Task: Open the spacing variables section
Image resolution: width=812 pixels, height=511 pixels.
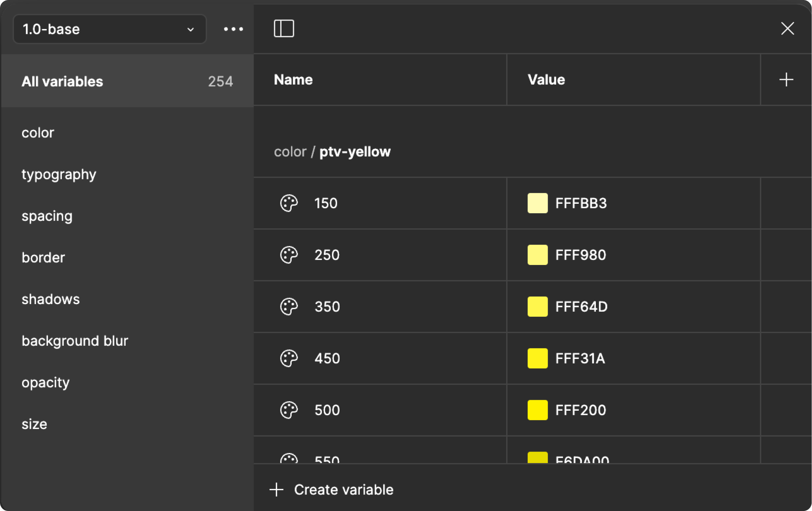Action: pyautogui.click(x=47, y=216)
